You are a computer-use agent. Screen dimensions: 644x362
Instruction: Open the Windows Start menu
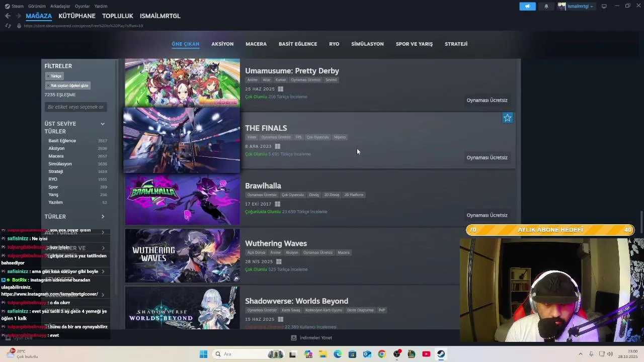(203, 354)
